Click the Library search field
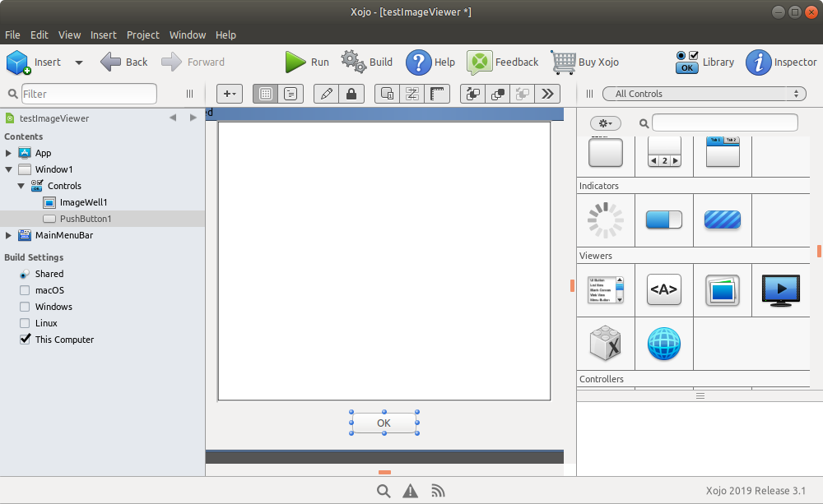 click(x=724, y=123)
